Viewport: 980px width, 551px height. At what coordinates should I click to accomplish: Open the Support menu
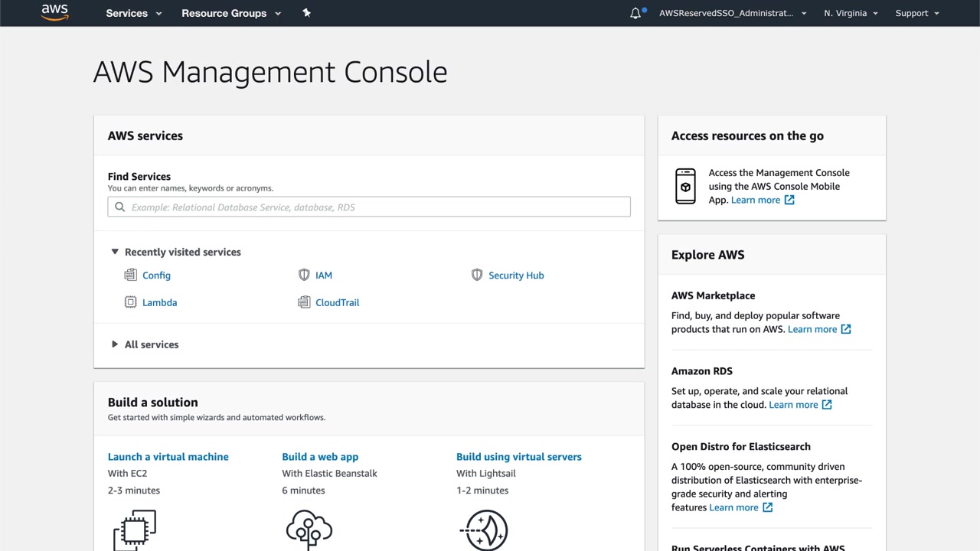pyautogui.click(x=917, y=13)
